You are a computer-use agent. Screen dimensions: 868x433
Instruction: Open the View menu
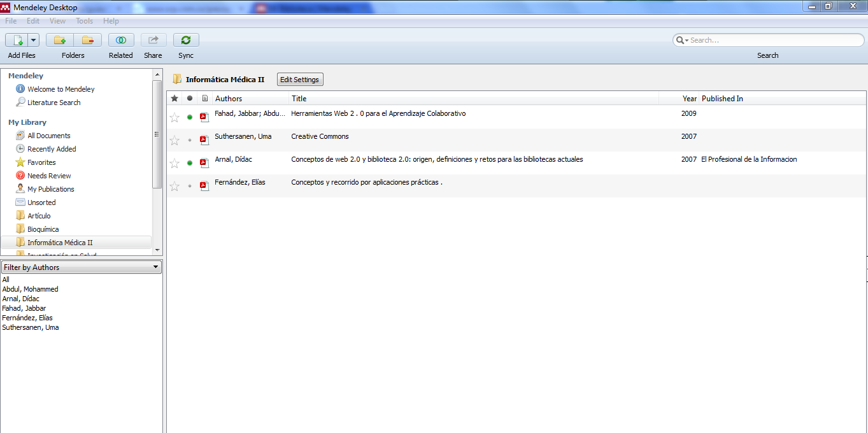click(x=57, y=21)
